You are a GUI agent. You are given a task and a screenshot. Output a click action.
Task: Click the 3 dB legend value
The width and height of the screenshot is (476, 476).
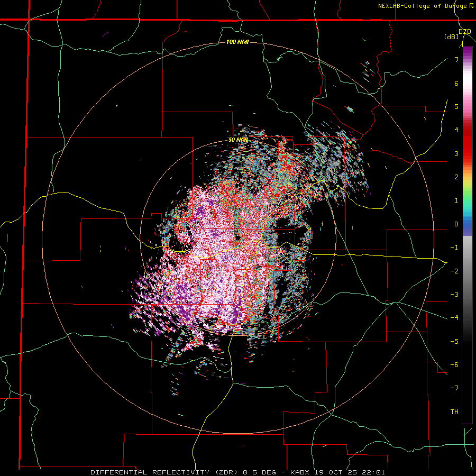pyautogui.click(x=456, y=153)
